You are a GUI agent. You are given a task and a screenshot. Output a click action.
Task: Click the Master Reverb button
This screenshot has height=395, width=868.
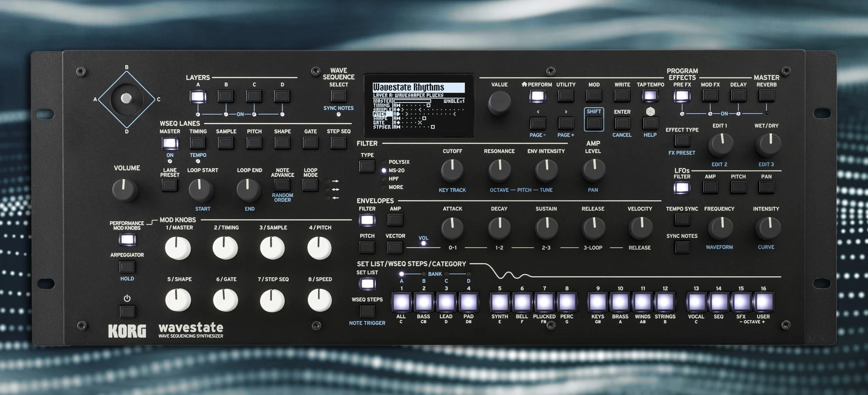[766, 96]
